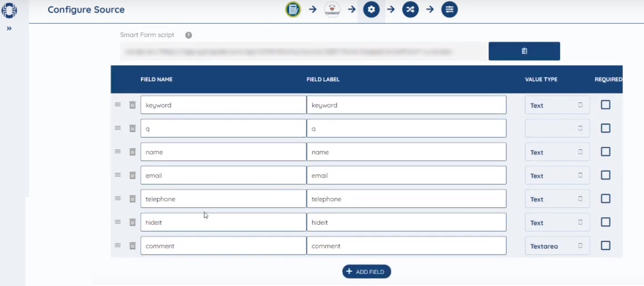The height and width of the screenshot is (286, 644).
Task: Edit the q field label input
Action: click(407, 128)
